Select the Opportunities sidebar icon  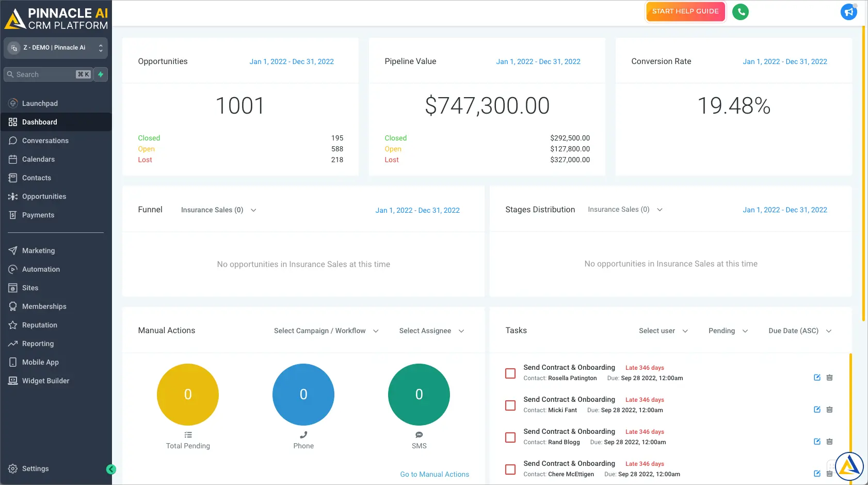[12, 196]
